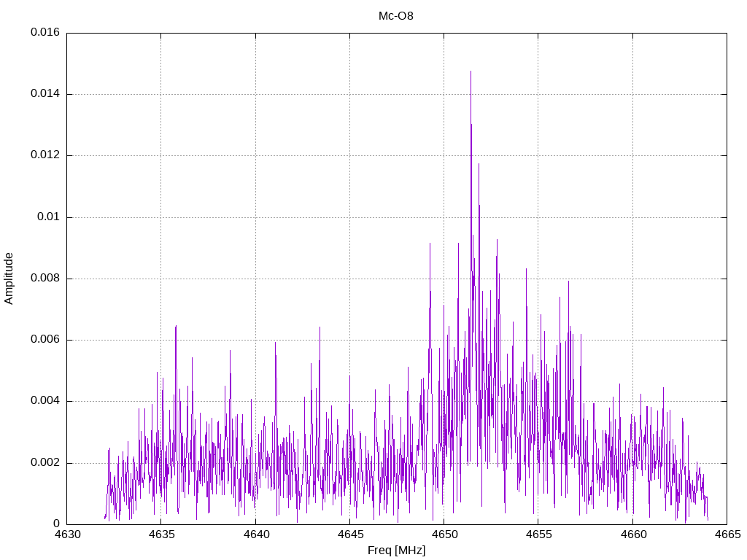Click the 4660 x-axis tick label
This screenshot has height=560, width=747.
pyautogui.click(x=632, y=534)
